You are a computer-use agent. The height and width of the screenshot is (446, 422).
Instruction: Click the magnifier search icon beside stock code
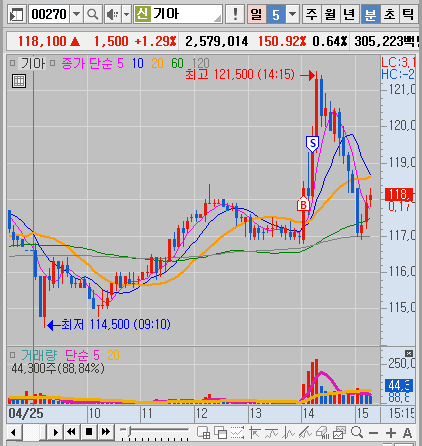(x=92, y=14)
